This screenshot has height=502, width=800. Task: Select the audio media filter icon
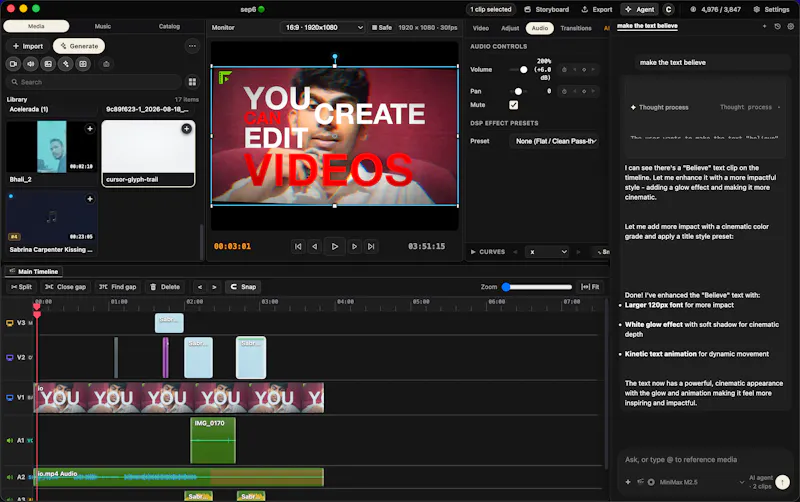[x=31, y=64]
